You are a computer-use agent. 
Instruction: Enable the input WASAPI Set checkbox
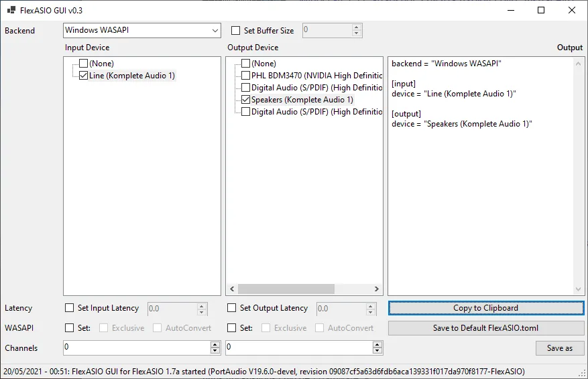point(69,328)
